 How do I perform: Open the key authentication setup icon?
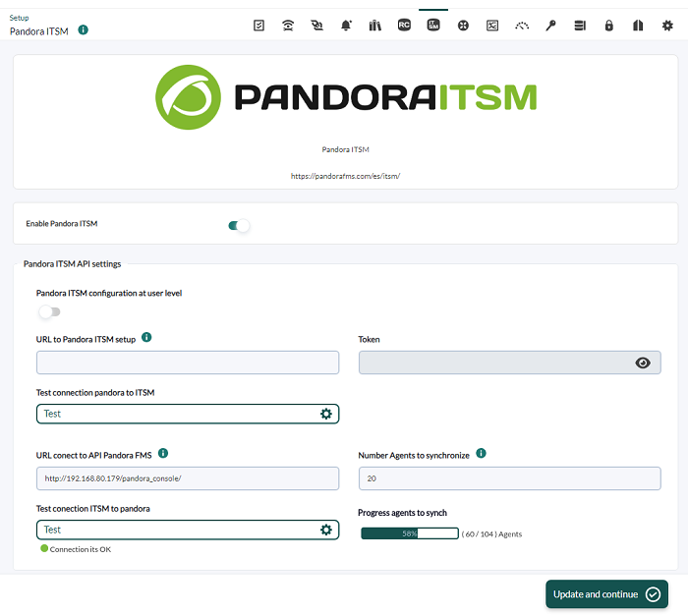pyautogui.click(x=550, y=26)
